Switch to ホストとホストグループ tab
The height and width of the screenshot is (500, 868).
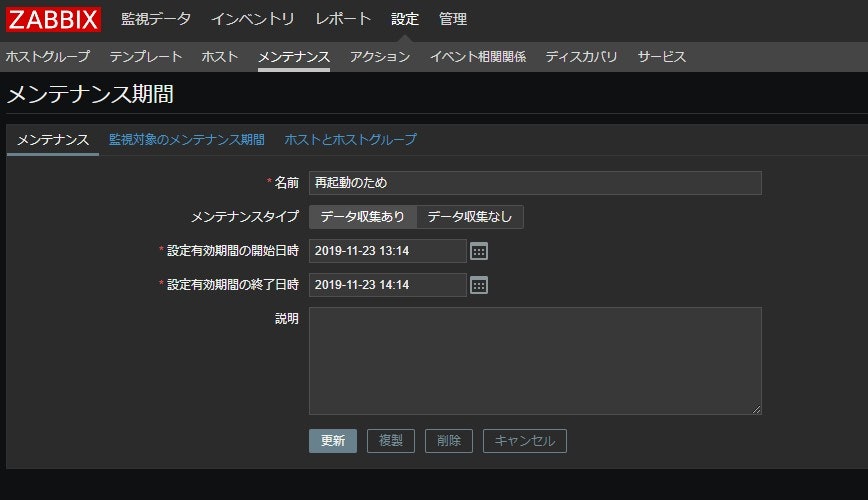click(350, 140)
